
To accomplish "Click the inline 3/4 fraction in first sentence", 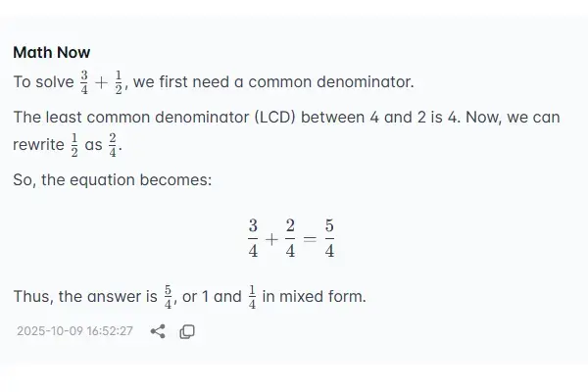I will coord(84,82).
